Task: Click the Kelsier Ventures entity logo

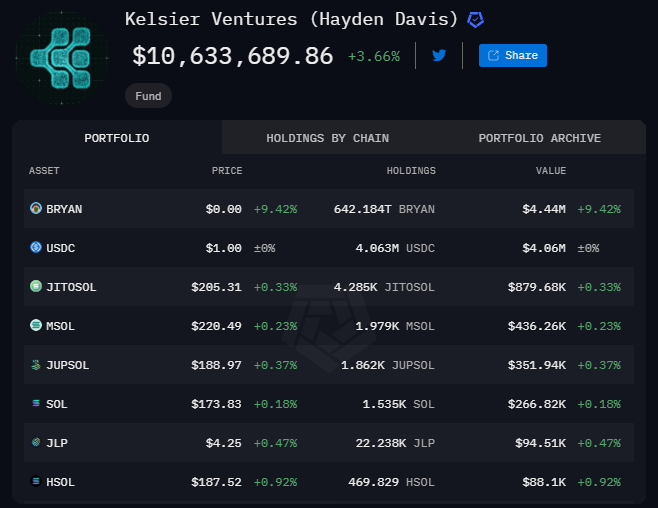Action: (x=60, y=57)
